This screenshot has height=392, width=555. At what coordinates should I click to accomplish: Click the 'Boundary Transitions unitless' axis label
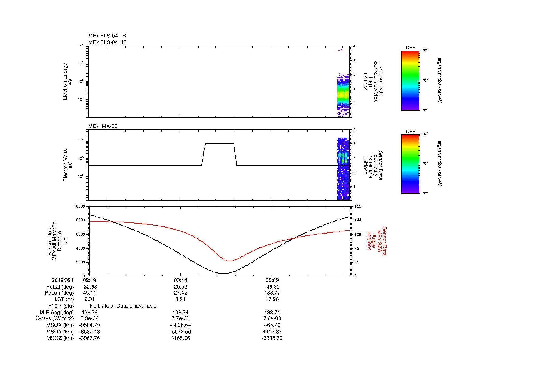[373, 166]
